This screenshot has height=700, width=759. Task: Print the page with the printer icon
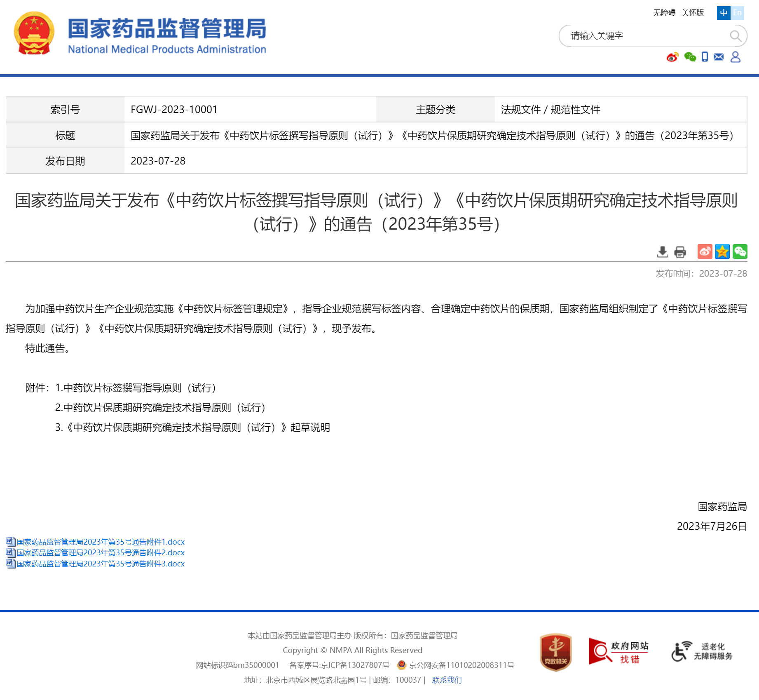pos(680,251)
